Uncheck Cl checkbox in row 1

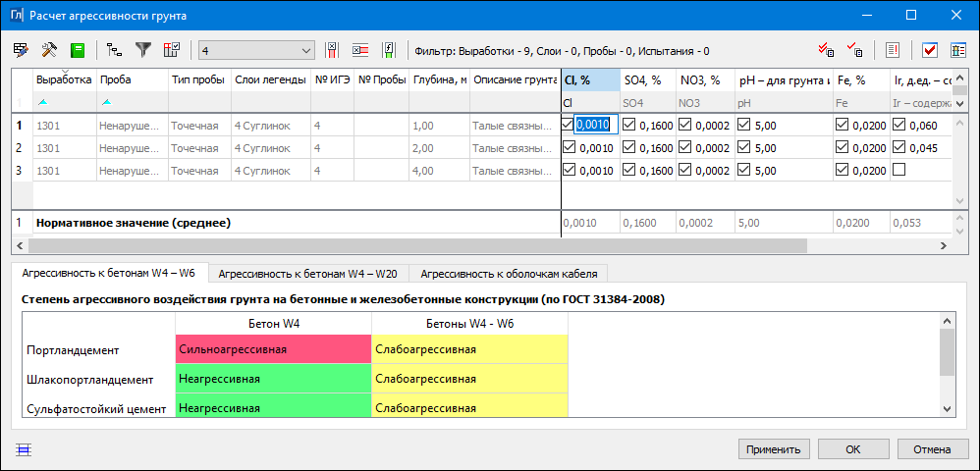pos(568,125)
